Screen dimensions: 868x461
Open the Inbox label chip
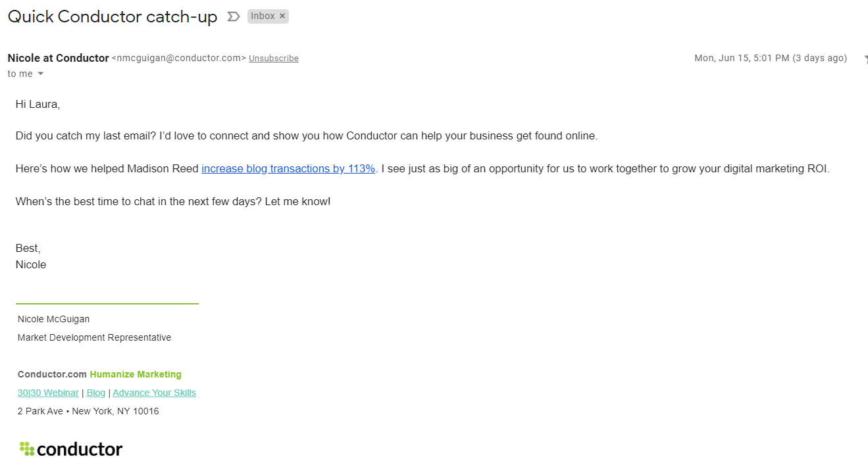tap(263, 16)
